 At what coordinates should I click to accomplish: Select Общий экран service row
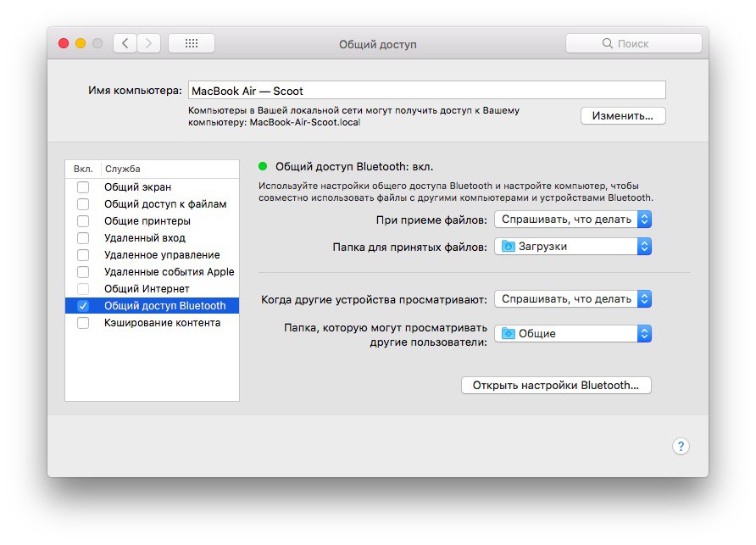click(152, 186)
